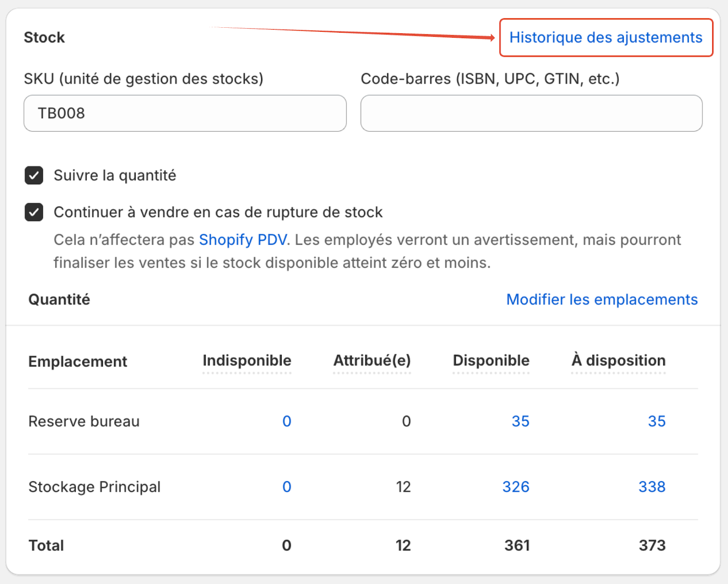Uncheck the Suivre la quantité checkbox

pos(34,176)
